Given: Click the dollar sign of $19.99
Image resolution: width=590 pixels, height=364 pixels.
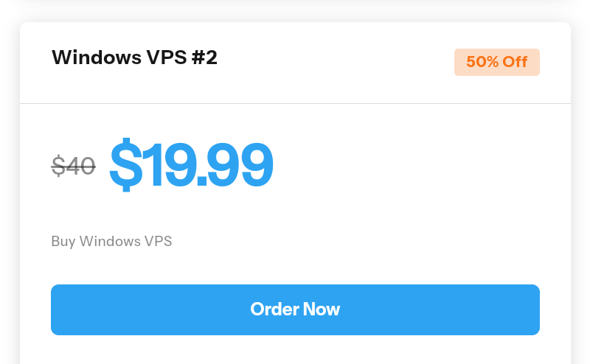Looking at the screenshot, I should click(x=125, y=164).
